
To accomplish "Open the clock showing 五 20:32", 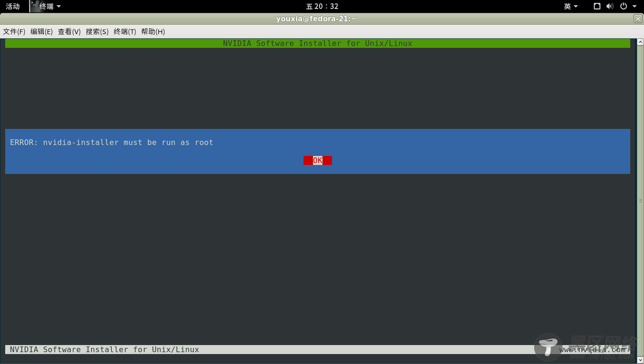I will coord(322,6).
